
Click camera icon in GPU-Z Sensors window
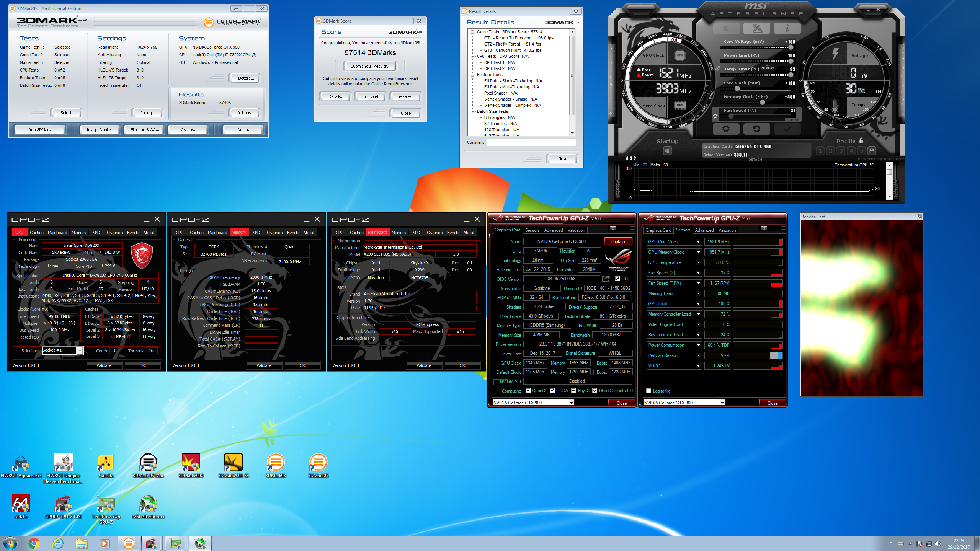pyautogui.click(x=764, y=228)
